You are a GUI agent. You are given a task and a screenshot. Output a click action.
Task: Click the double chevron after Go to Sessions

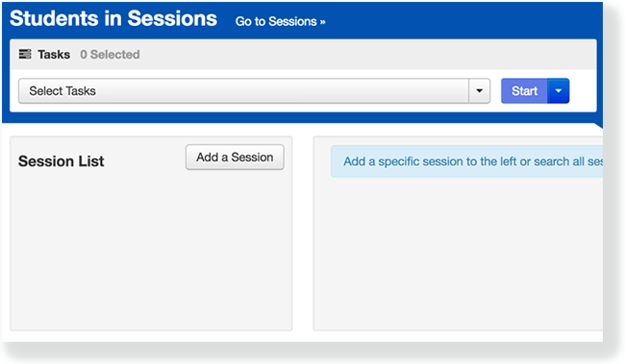(x=322, y=21)
